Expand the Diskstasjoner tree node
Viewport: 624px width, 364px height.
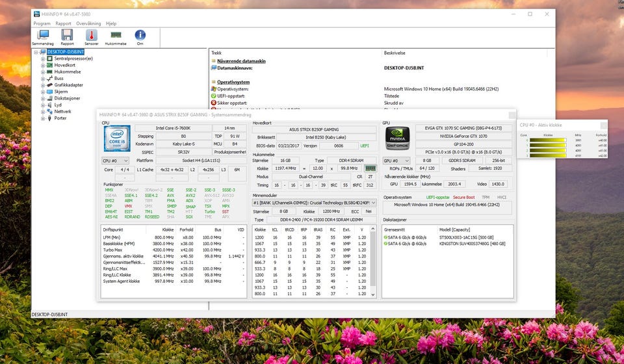click(43, 98)
